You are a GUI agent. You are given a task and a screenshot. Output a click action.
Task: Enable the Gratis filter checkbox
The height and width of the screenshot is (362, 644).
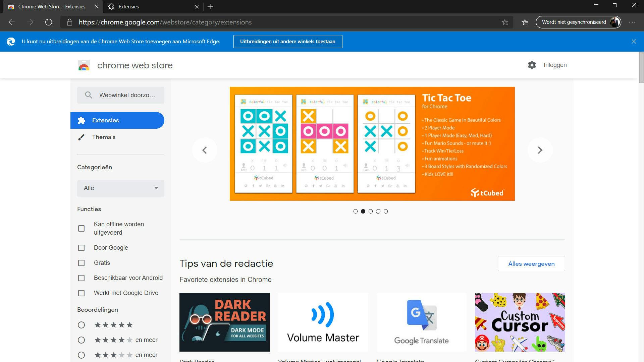tap(81, 263)
